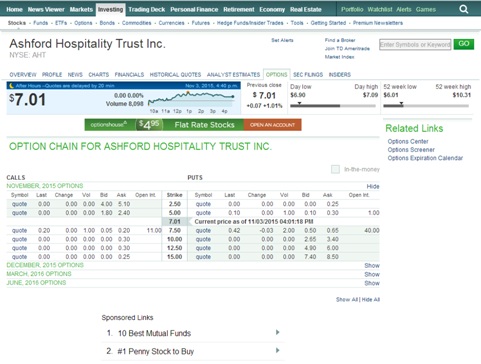481x364 pixels.
Task: Click arrow beside 10 Best Mutual Funds
Action: pyautogui.click(x=277, y=332)
